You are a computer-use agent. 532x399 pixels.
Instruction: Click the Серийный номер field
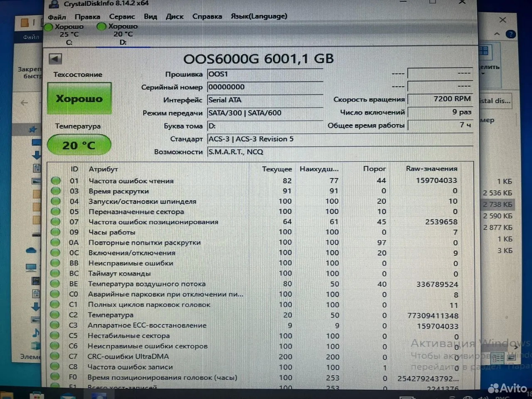[265, 87]
